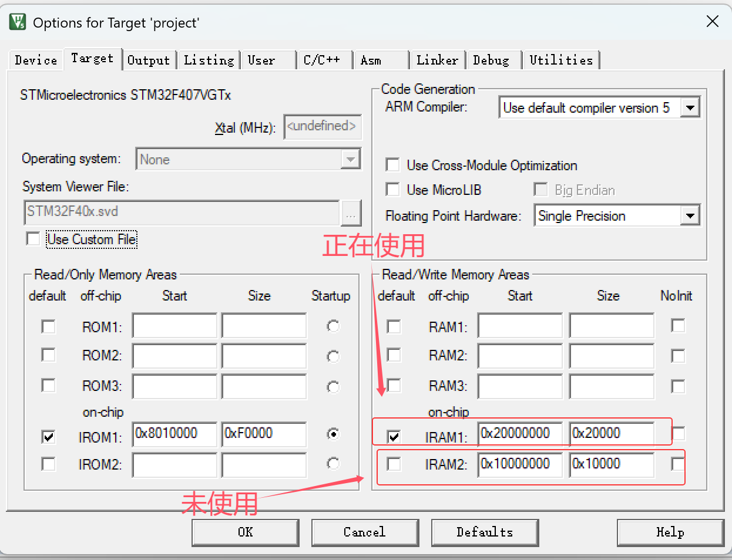Image resolution: width=732 pixels, height=560 pixels.
Task: Click the RAM1 Size field
Action: pos(612,326)
